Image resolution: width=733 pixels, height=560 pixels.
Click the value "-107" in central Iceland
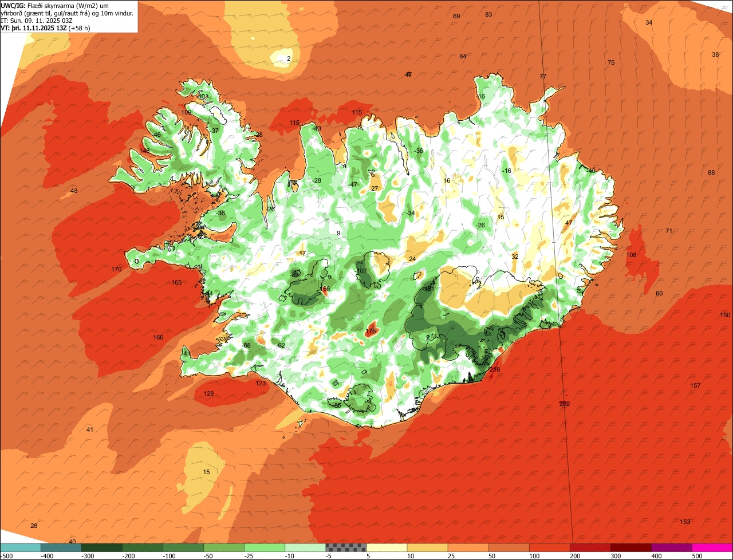coord(361,271)
